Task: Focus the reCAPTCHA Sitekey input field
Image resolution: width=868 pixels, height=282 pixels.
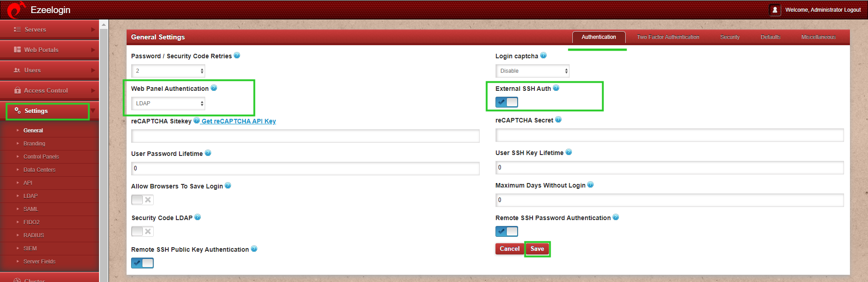Action: pos(305,136)
